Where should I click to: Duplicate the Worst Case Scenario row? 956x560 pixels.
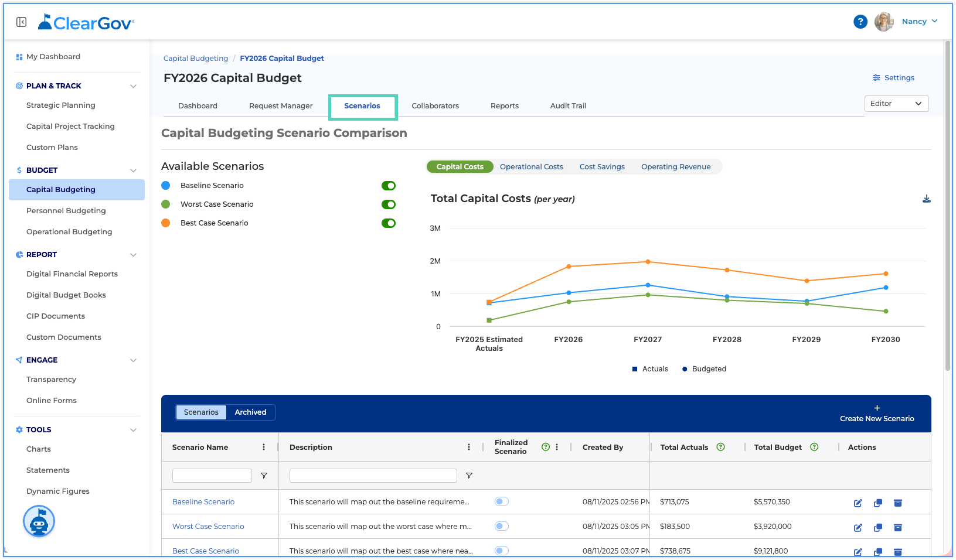[877, 527]
